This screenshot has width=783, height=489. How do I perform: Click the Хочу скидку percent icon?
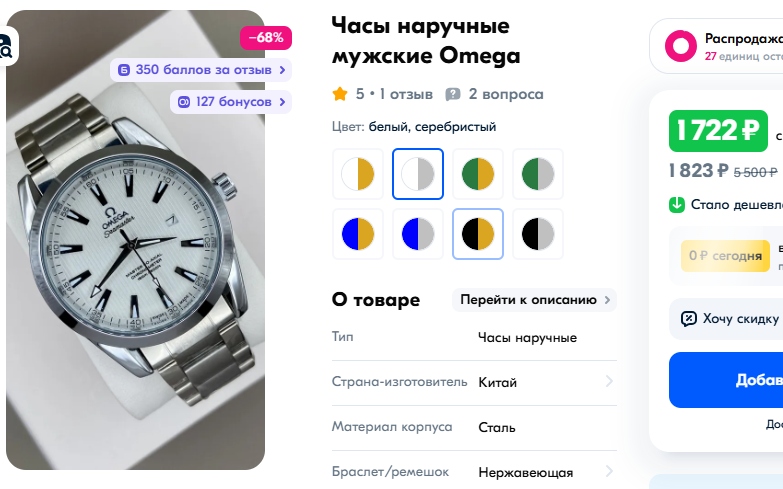(x=689, y=319)
